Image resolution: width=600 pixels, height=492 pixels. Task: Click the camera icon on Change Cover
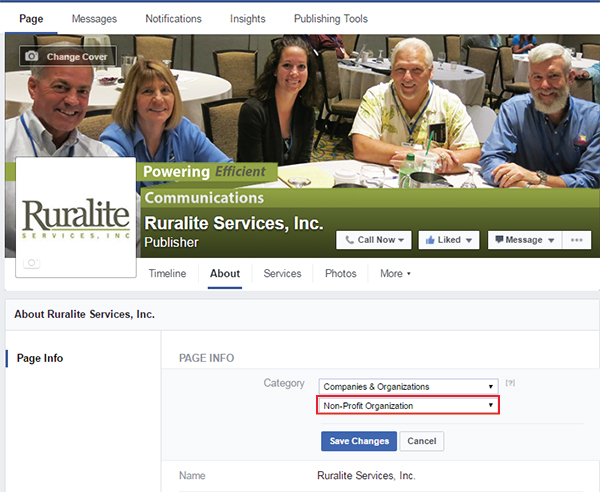32,57
